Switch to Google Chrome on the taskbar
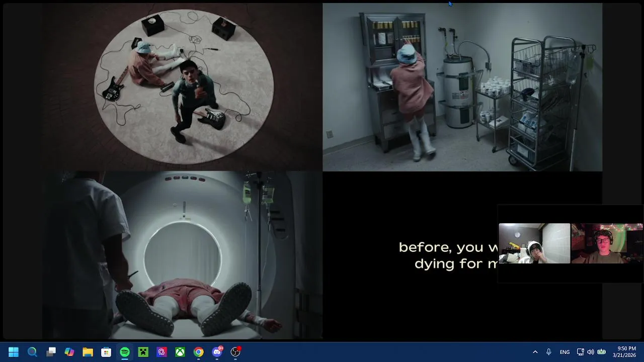The width and height of the screenshot is (644, 362). (199, 352)
